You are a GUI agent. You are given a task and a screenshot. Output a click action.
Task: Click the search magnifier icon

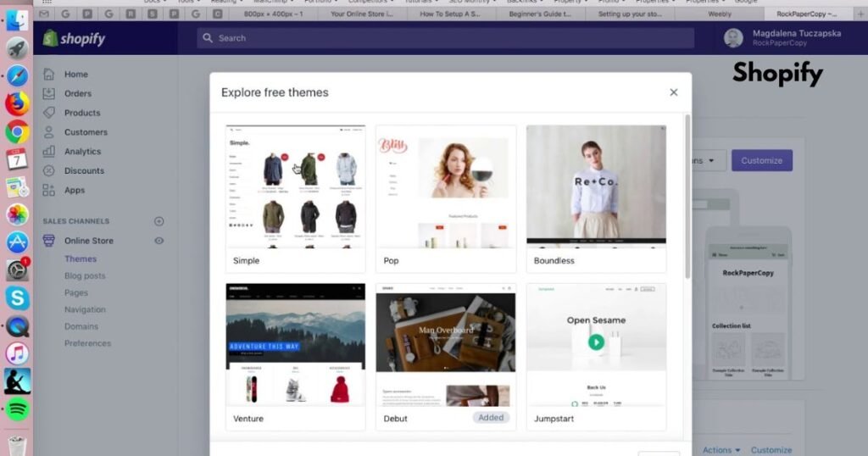coord(208,38)
